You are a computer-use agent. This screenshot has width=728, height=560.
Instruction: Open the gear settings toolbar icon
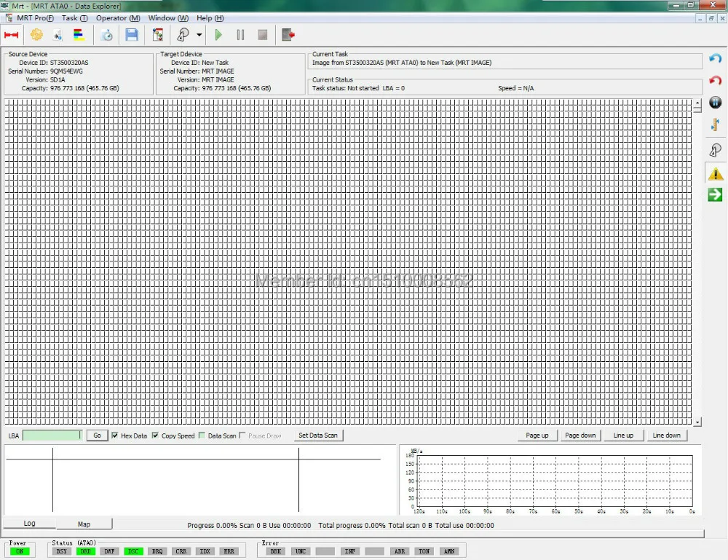[x=36, y=35]
